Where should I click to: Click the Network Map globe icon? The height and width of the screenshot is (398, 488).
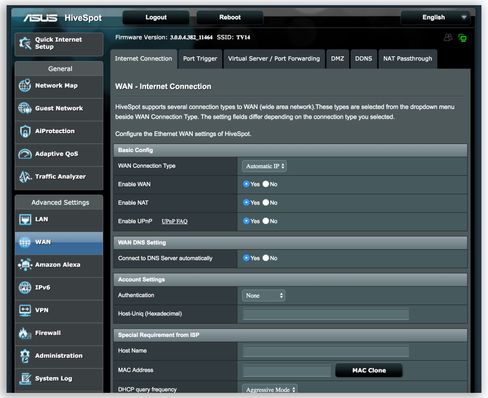[25, 86]
